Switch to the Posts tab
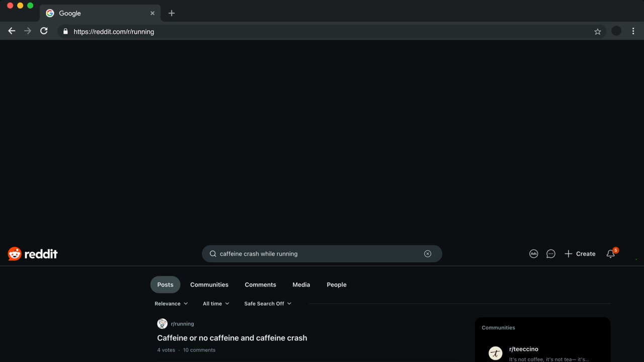 click(165, 285)
